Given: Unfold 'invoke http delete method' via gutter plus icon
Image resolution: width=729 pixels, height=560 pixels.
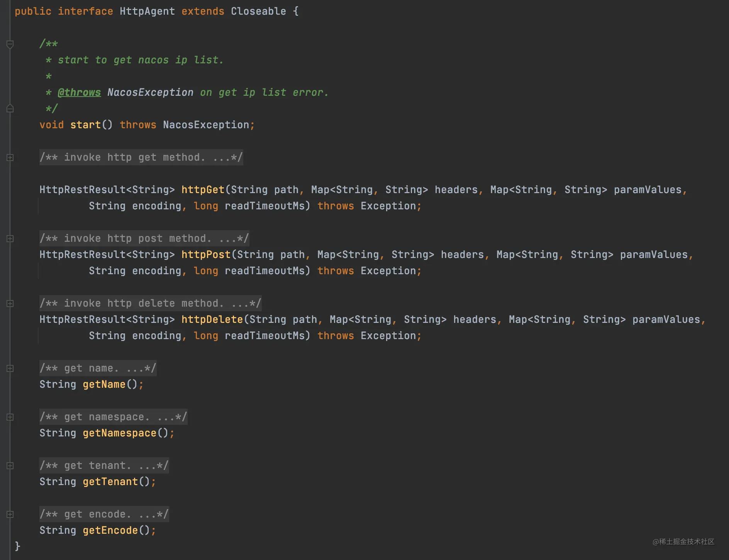Looking at the screenshot, I should point(10,304).
